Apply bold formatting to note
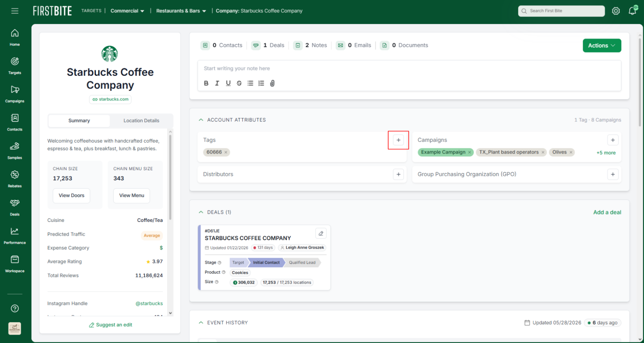The height and width of the screenshot is (343, 644). 206,83
